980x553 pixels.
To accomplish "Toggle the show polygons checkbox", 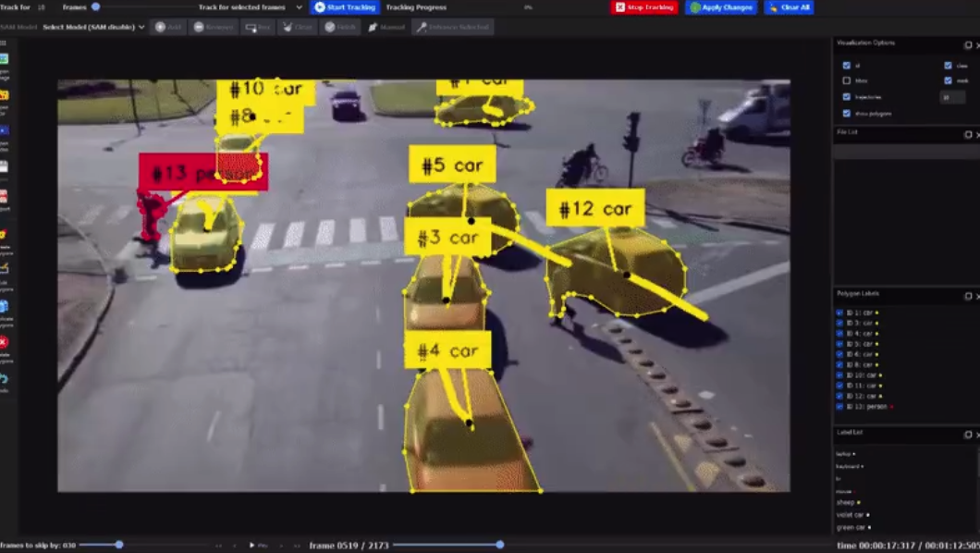I will (x=846, y=113).
